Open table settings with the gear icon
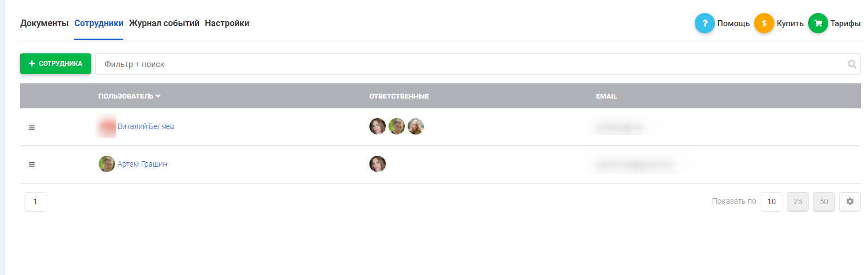The image size is (868, 275). (x=850, y=201)
